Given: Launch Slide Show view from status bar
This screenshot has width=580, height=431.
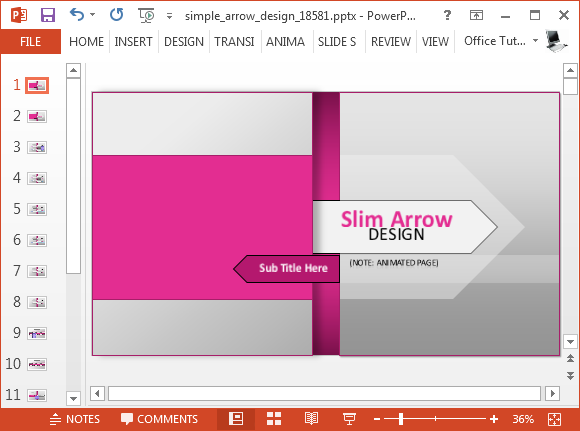Looking at the screenshot, I should 349,419.
